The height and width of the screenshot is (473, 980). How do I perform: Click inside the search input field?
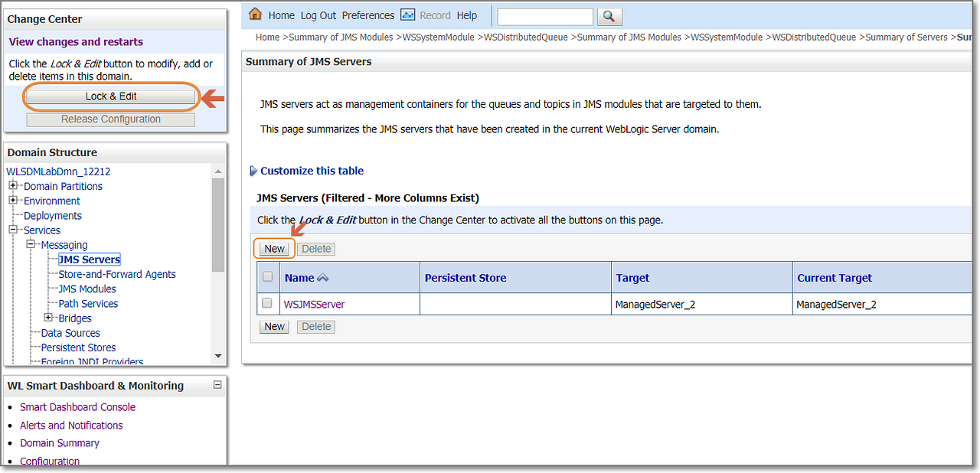(545, 15)
